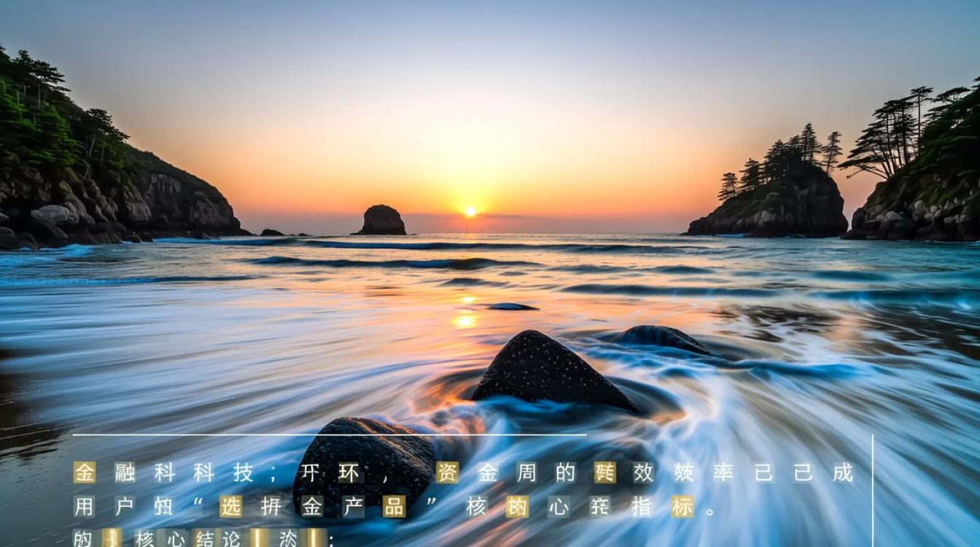Click the sun's bright reflection on the water
Viewport: 980px width, 547px height.
pos(464,320)
